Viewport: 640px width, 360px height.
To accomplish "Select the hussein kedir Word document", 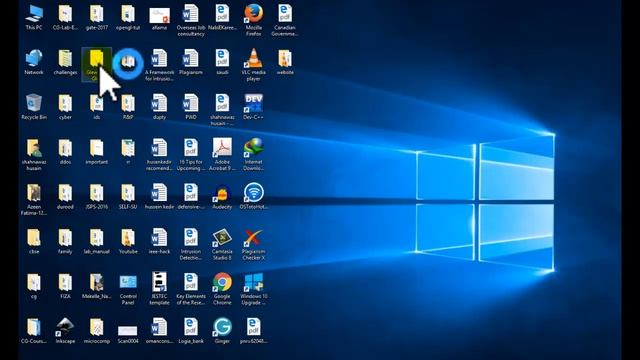I will point(160,197).
